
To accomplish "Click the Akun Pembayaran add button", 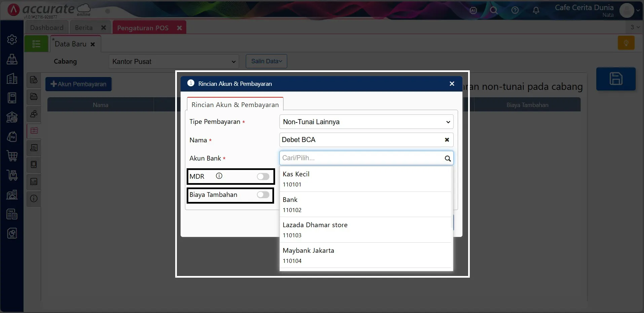I will click(78, 84).
